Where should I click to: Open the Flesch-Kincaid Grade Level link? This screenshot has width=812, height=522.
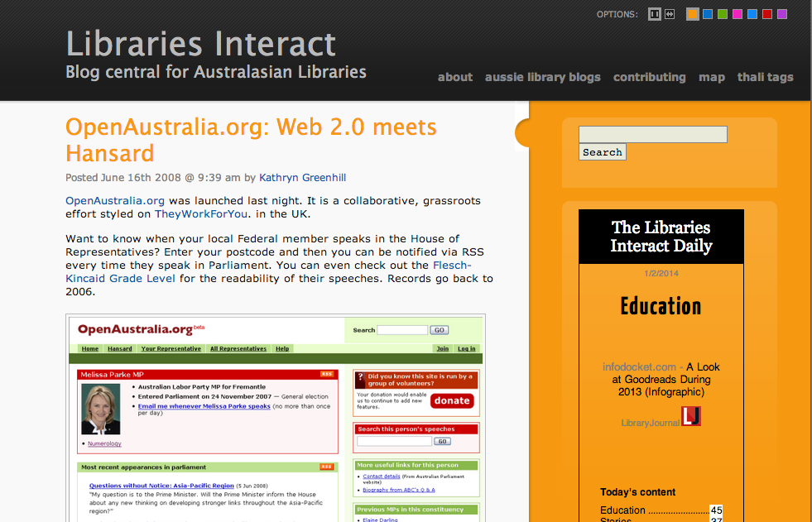(x=268, y=271)
